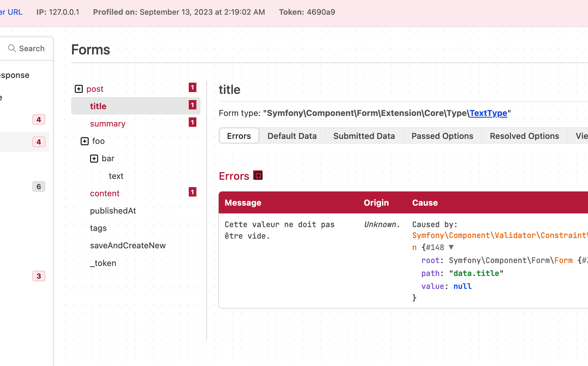Select the title form field
Screen dimensions: 588x366
coord(136,106)
